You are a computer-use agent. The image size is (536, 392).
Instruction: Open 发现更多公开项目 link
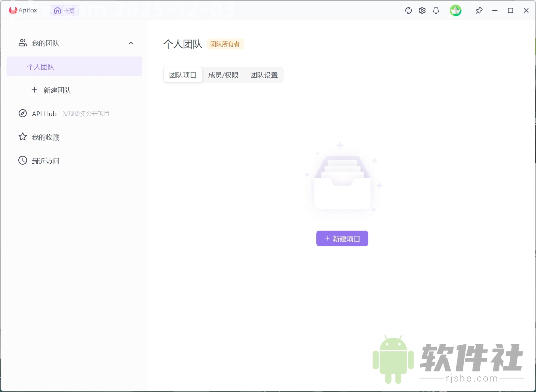click(x=86, y=113)
